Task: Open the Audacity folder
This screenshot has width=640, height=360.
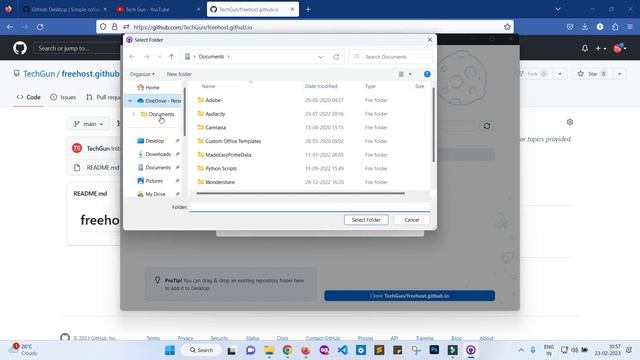Action: 215,114
